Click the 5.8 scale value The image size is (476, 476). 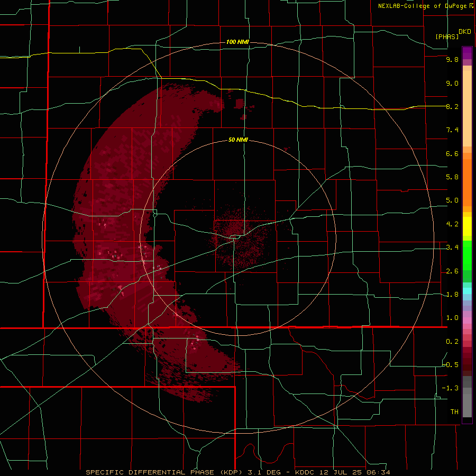[452, 177]
